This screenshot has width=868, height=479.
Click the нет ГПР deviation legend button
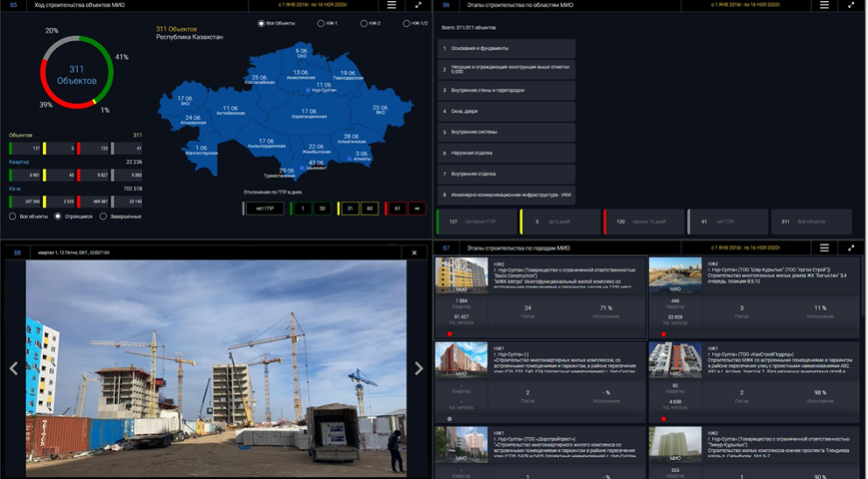tap(264, 208)
